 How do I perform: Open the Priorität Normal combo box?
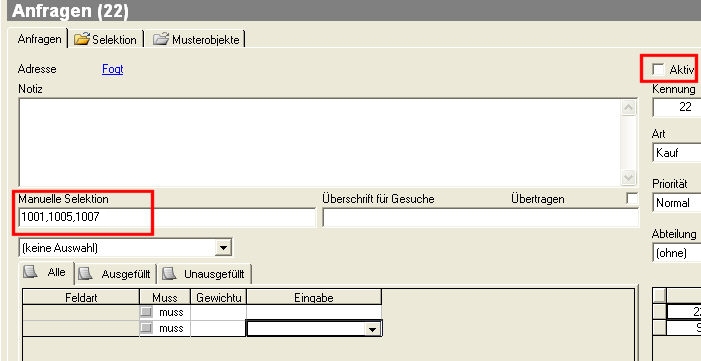[x=676, y=203]
